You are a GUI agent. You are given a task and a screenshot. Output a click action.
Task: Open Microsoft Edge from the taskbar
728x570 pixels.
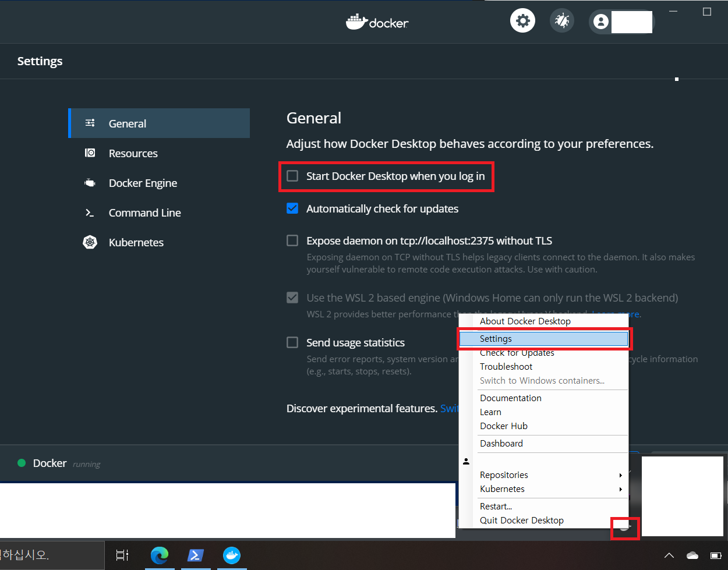[160, 555]
